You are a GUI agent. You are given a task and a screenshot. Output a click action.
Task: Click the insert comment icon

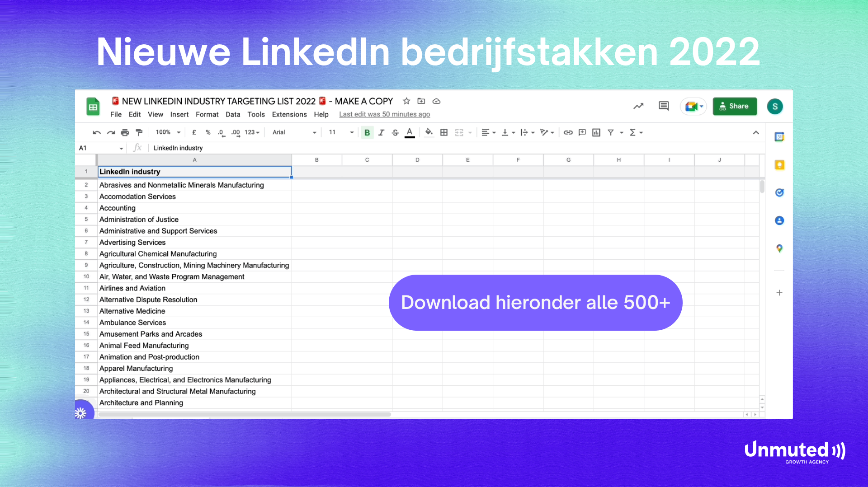pos(582,132)
